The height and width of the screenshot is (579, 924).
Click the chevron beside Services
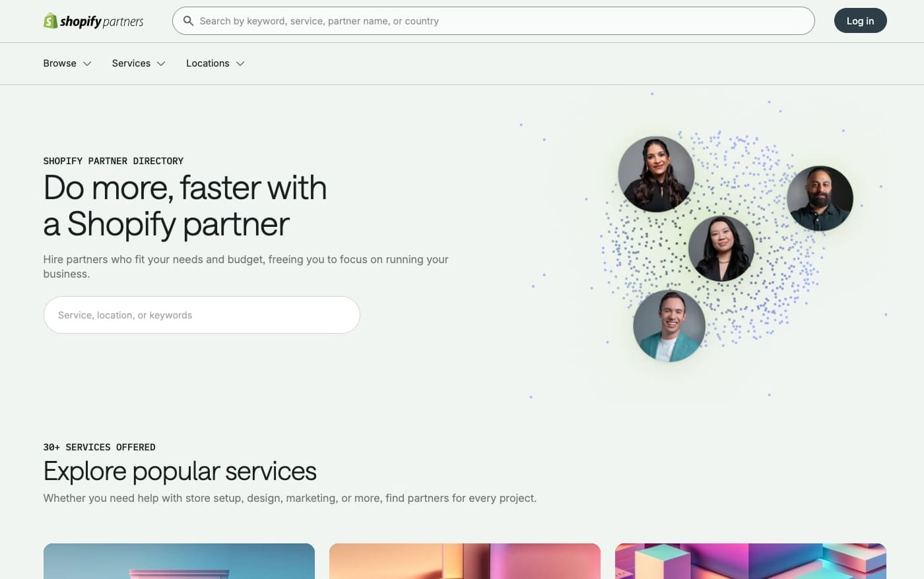click(x=162, y=63)
